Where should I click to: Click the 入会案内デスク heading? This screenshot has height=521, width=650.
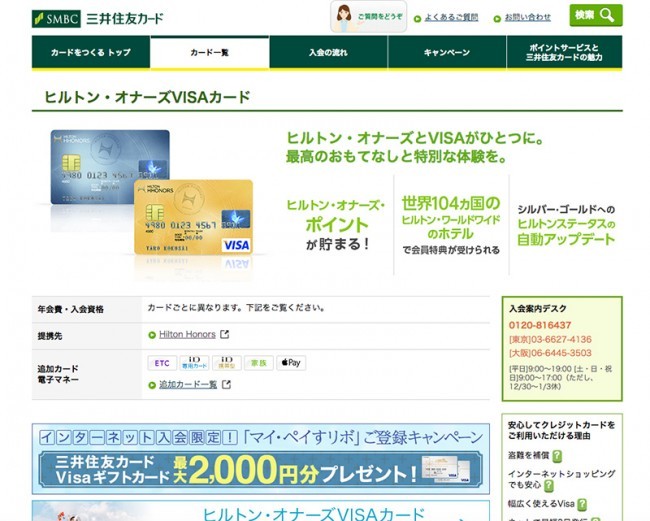537,309
